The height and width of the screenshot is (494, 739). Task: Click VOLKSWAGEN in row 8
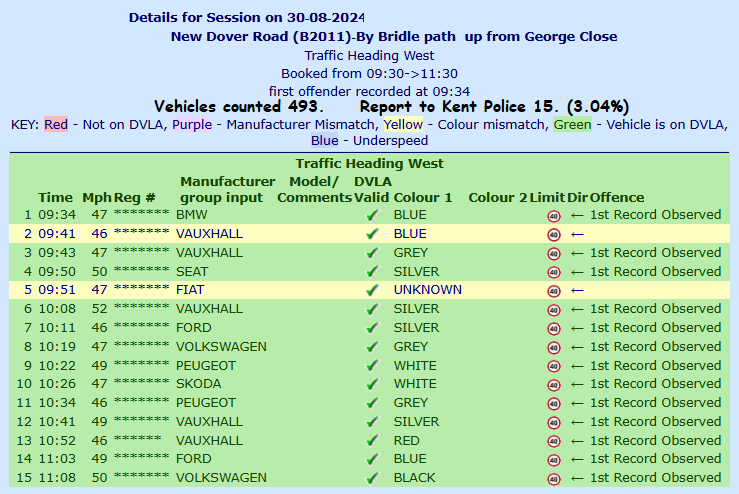(222, 347)
